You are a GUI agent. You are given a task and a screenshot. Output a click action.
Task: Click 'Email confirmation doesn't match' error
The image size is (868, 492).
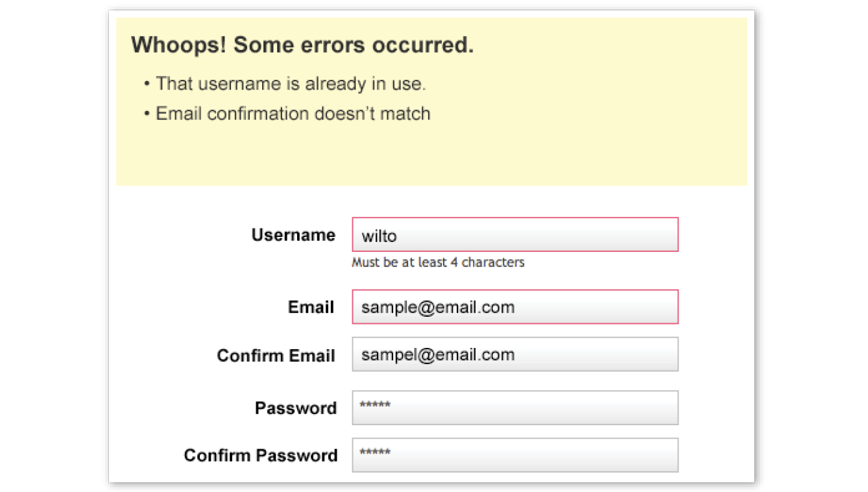tap(293, 114)
